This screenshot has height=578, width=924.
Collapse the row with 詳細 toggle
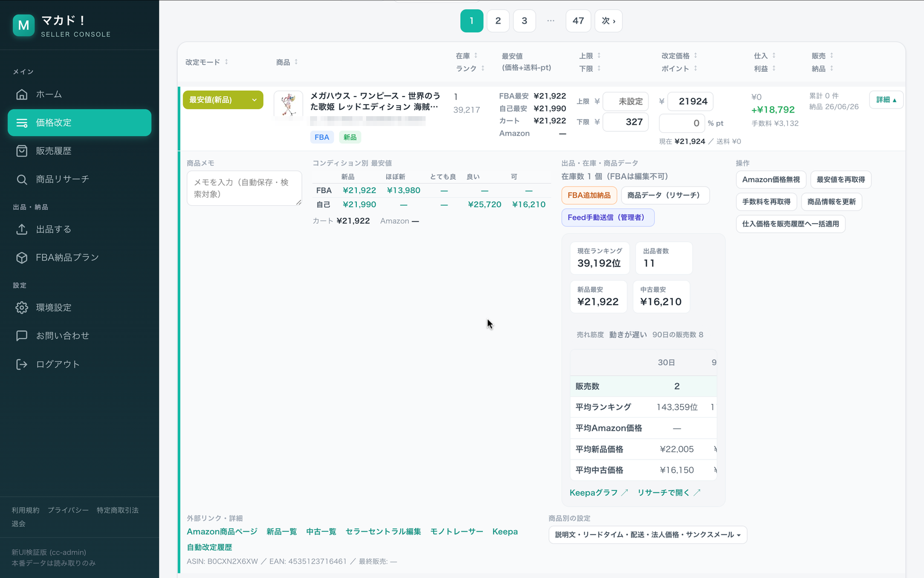[886, 100]
